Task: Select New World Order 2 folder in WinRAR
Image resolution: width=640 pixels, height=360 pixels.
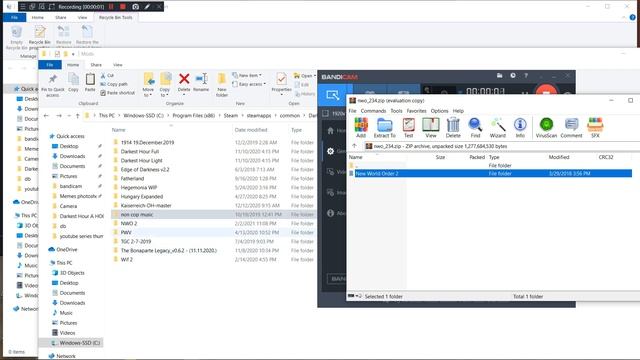Action: pyautogui.click(x=490, y=173)
